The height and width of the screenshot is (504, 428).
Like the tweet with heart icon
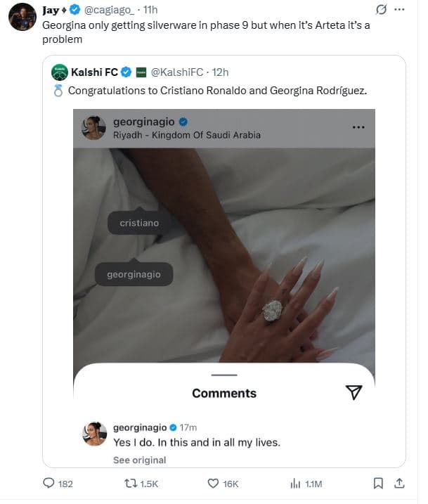point(214,483)
